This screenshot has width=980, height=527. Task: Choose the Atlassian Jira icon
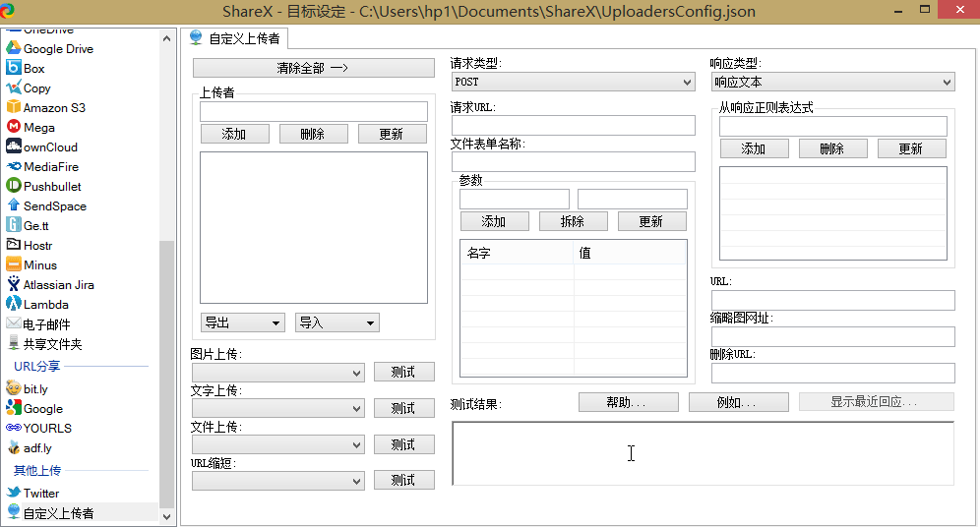14,284
